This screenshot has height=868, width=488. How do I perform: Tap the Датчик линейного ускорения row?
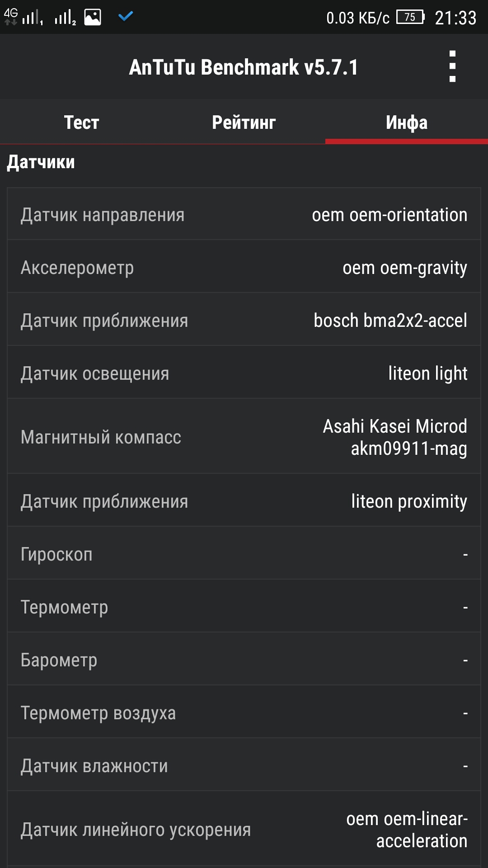pyautogui.click(x=244, y=829)
